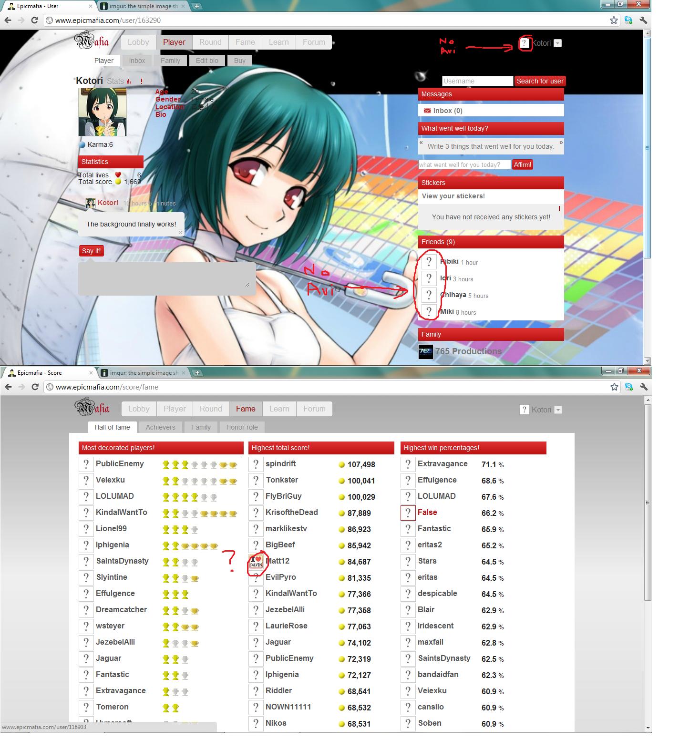Open the Hibiki friend name link
Image resolution: width=700 pixels, height=750 pixels.
[x=449, y=261]
